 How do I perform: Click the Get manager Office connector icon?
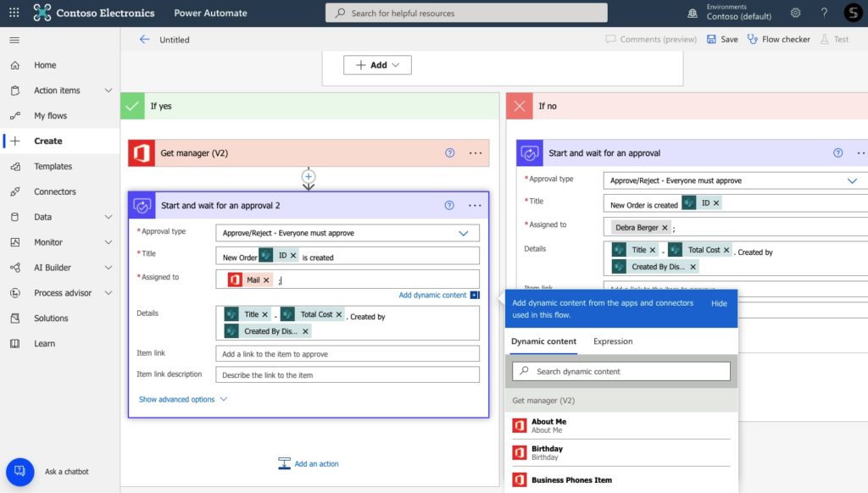tap(142, 152)
